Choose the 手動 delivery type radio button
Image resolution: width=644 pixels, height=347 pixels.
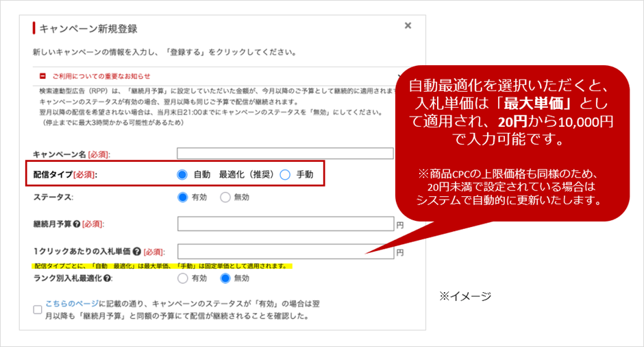tap(286, 174)
